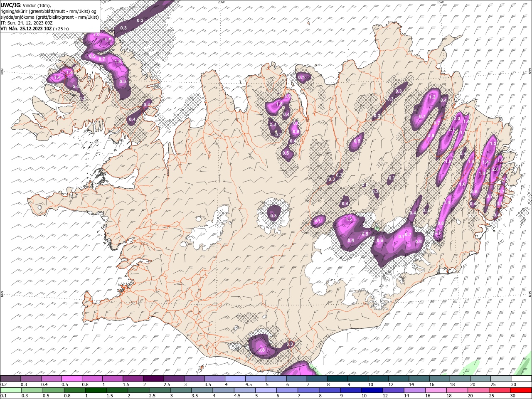The height and width of the screenshot is (399, 532).
Task: Click the "VT: Mán. 25.12.2023 10Z" valid time
Action: point(26,29)
